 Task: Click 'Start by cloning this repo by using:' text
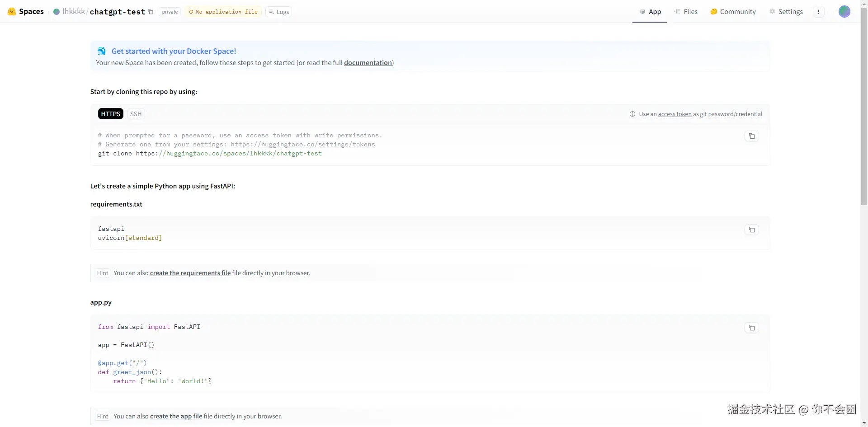144,92
